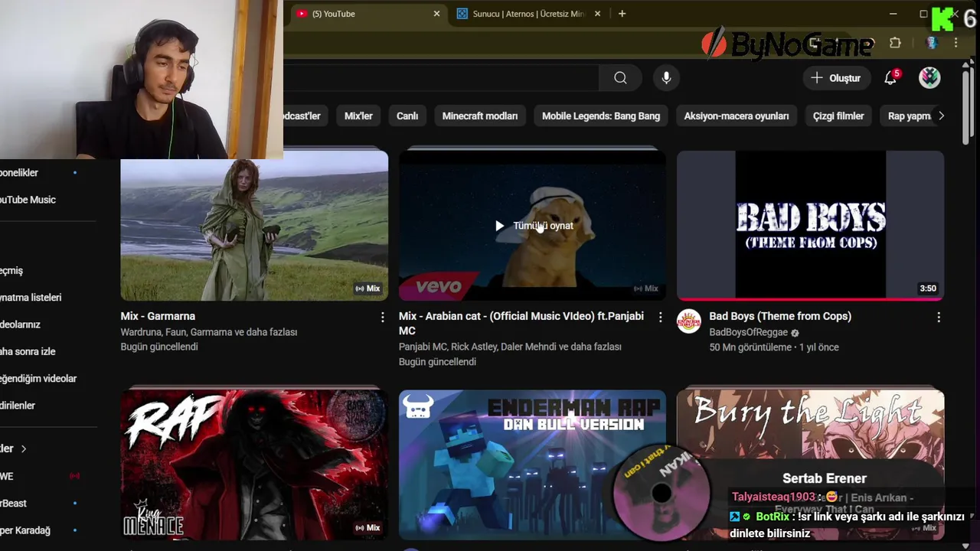Viewport: 980px width, 551px height.
Task: Click the Mix badge on RAP thumbnail
Action: (x=367, y=528)
